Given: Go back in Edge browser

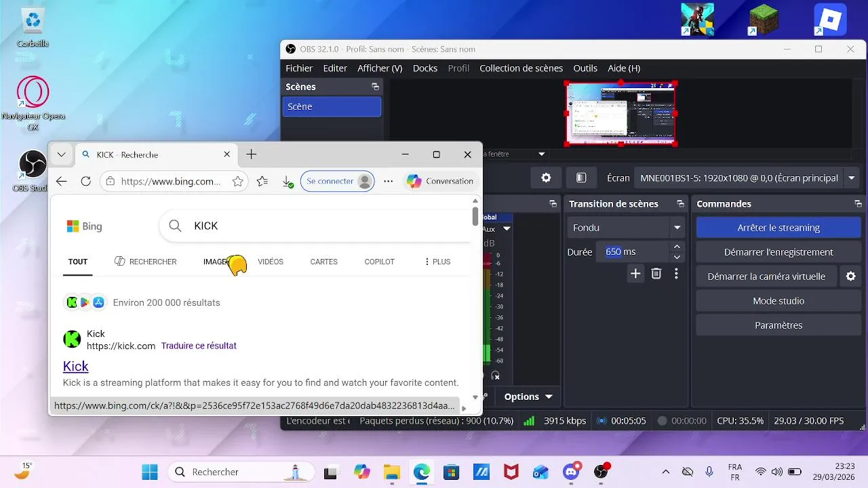Looking at the screenshot, I should coord(62,181).
